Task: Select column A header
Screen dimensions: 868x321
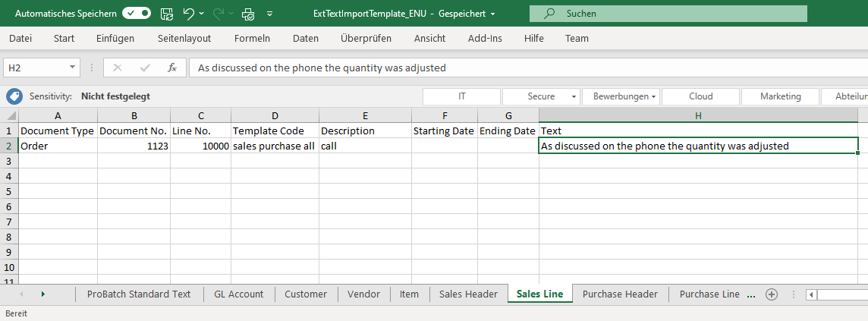Action: click(58, 115)
